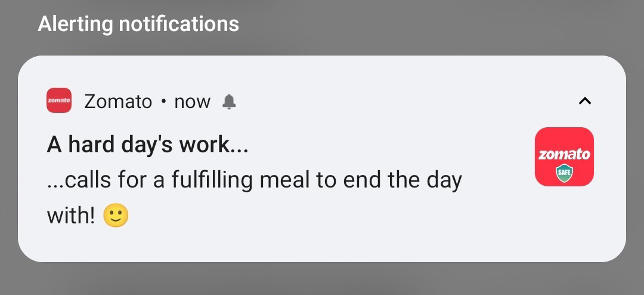
Task: Select the Zomato app name label
Action: (x=118, y=101)
